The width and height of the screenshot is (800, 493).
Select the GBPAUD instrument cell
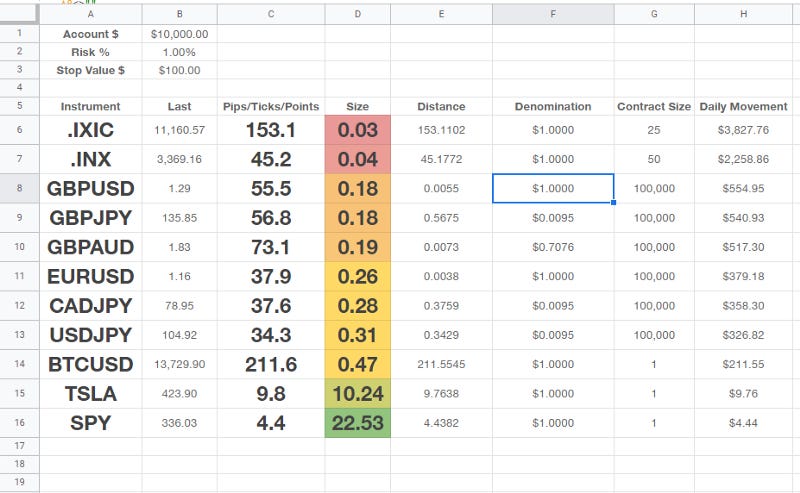(x=91, y=247)
